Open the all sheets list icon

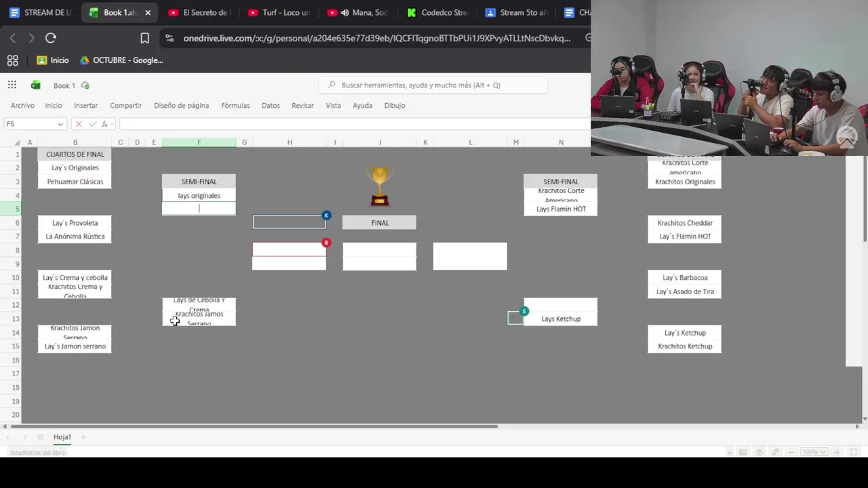coord(40,437)
